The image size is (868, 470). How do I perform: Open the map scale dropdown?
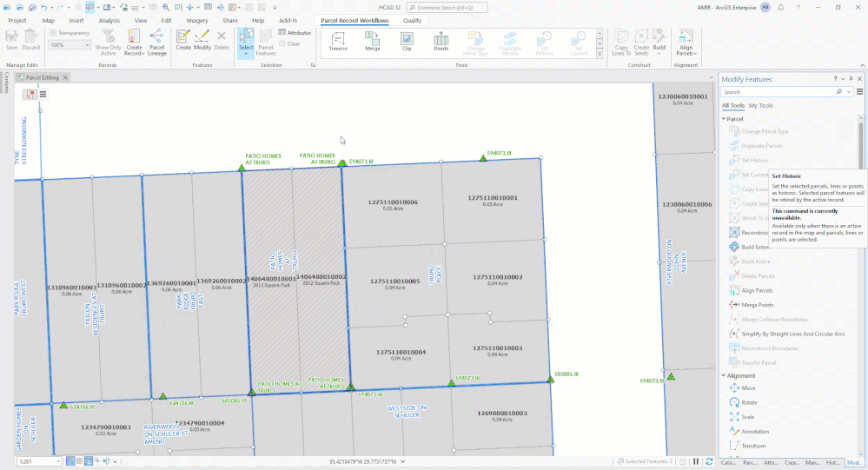(x=59, y=461)
